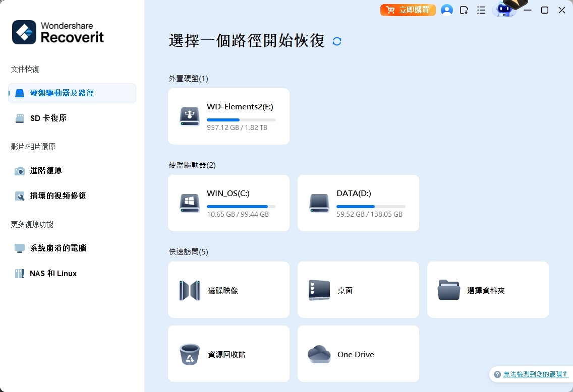Click the 外置硬盤(1) section heading
The width and height of the screenshot is (573, 392).
pos(189,79)
